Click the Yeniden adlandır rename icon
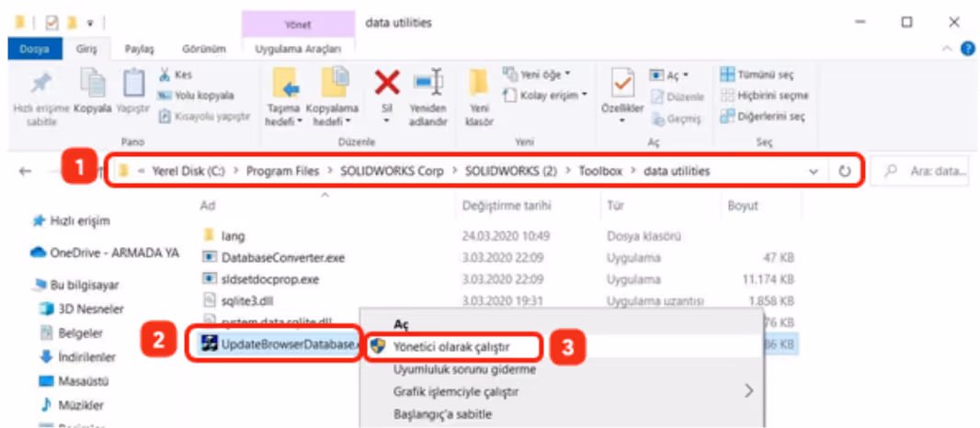980x428 pixels. coord(428,82)
